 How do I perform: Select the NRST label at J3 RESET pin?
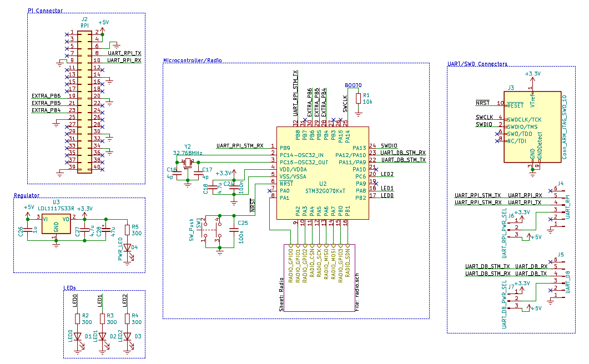pos(482,104)
